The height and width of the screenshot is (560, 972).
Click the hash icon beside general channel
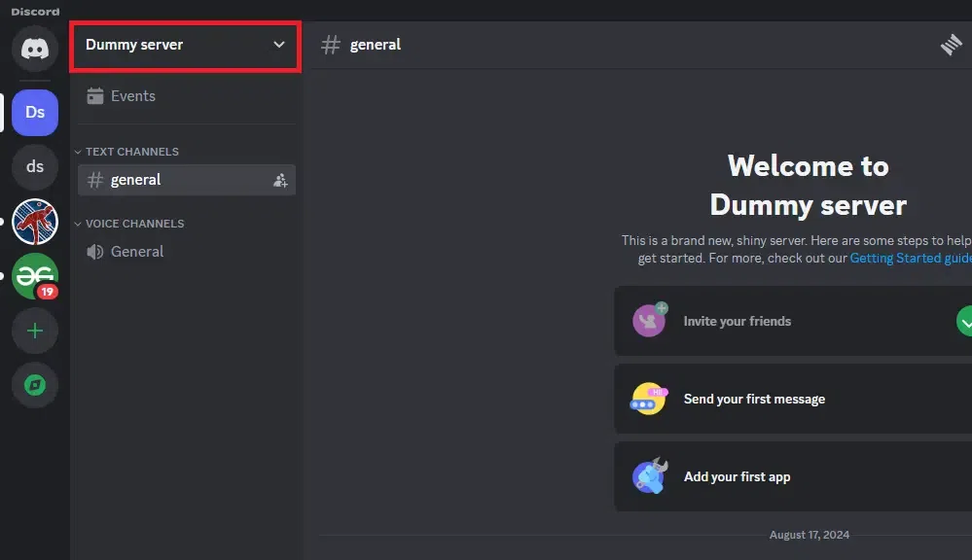(x=94, y=180)
